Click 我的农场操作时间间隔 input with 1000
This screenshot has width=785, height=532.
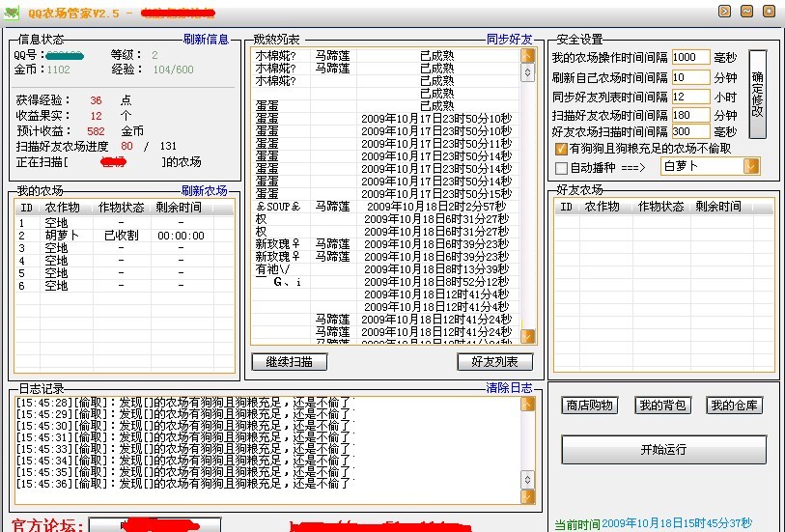691,57
